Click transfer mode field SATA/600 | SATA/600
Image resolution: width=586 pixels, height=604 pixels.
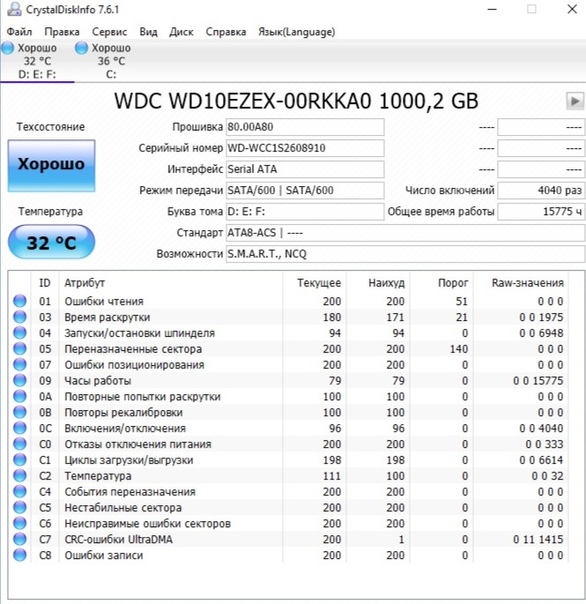305,190
